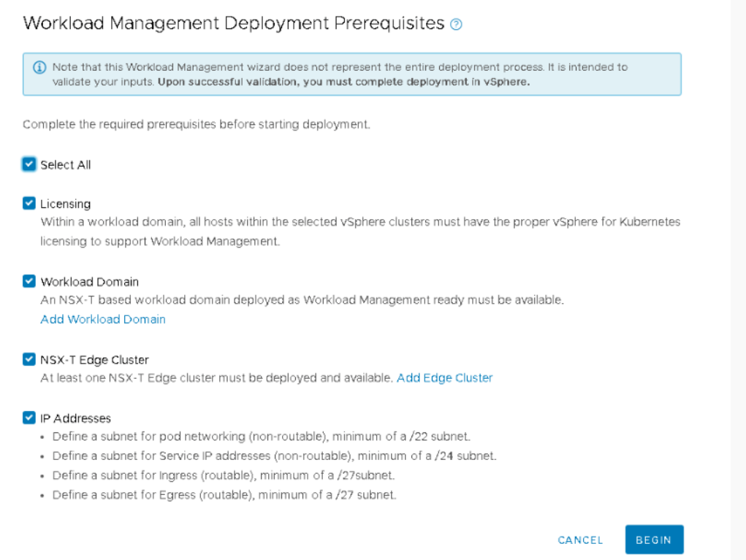
Task: Untick the Workload Domain checkbox
Action: [x=29, y=281]
